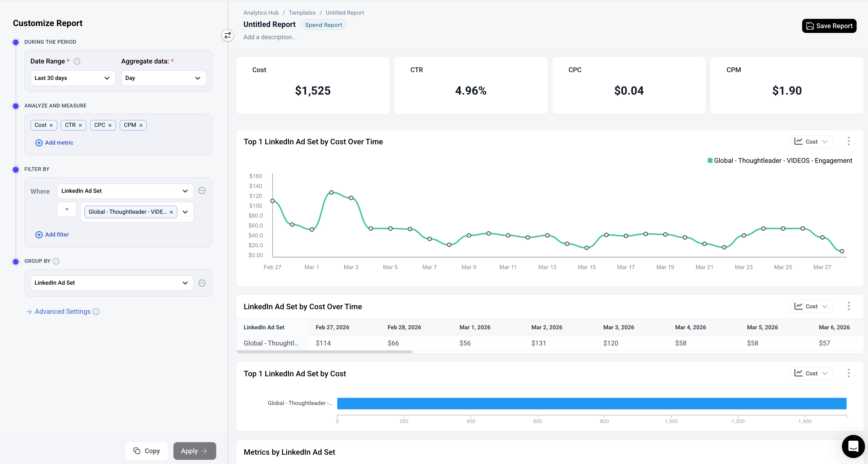Image resolution: width=868 pixels, height=464 pixels.
Task: Remove the CTR metric chip
Action: tap(80, 125)
